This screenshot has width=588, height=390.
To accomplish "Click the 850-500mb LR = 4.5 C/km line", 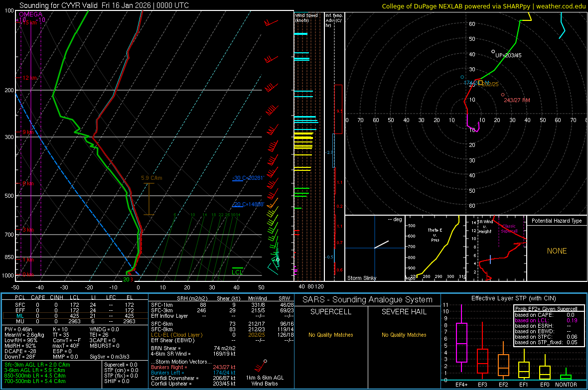I will 35,376.
